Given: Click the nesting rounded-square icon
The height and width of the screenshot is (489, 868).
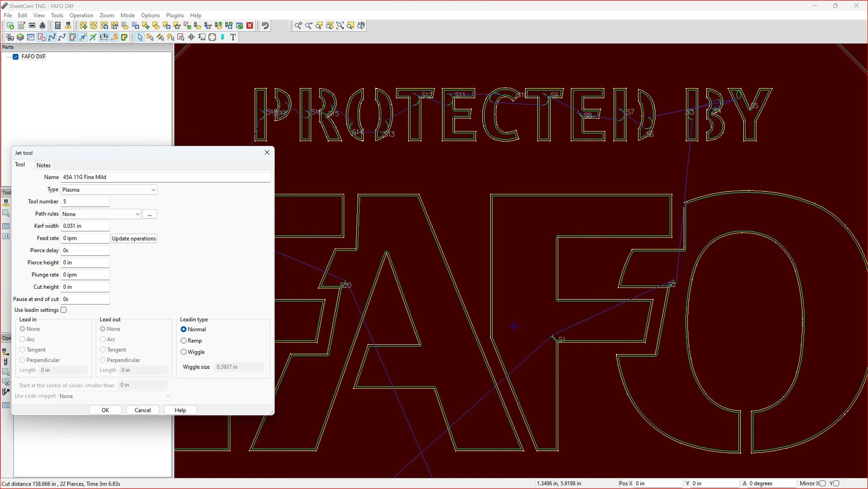Looking at the screenshot, I should click(212, 37).
